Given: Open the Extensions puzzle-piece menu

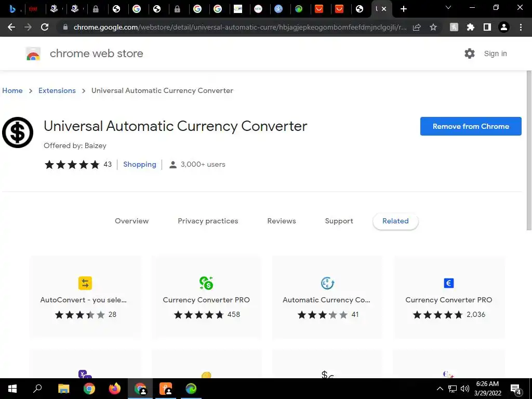Looking at the screenshot, I should click(470, 27).
